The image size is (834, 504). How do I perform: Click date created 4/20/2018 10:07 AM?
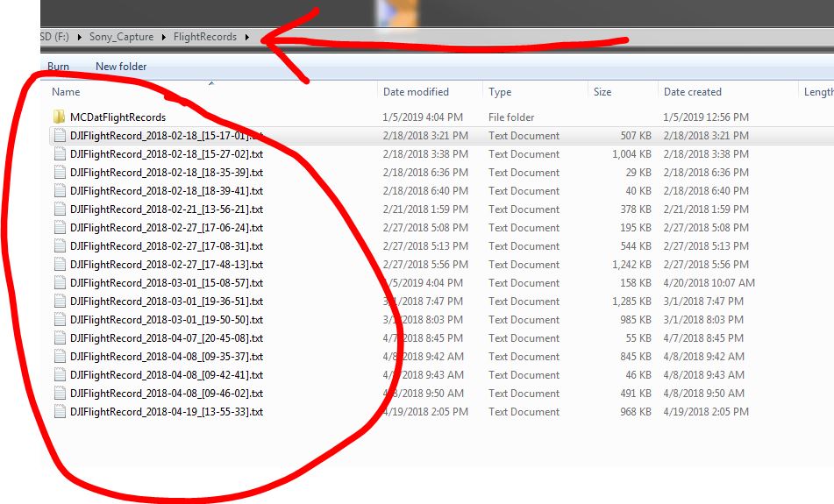click(x=709, y=282)
